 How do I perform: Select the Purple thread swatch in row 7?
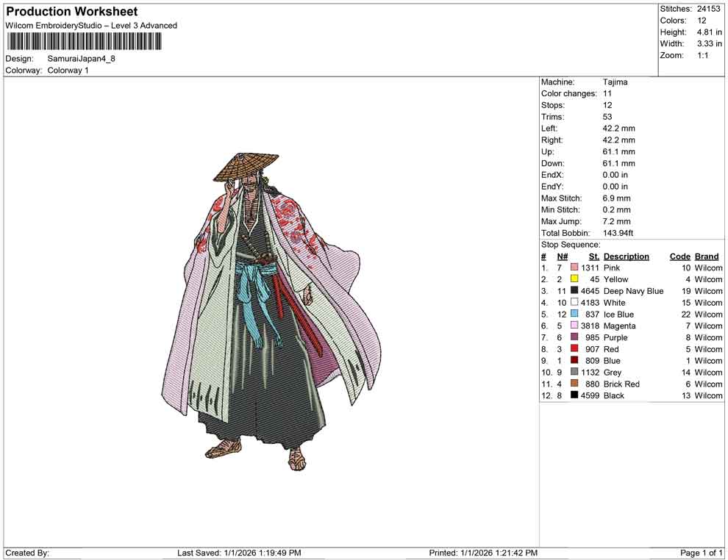click(x=573, y=337)
